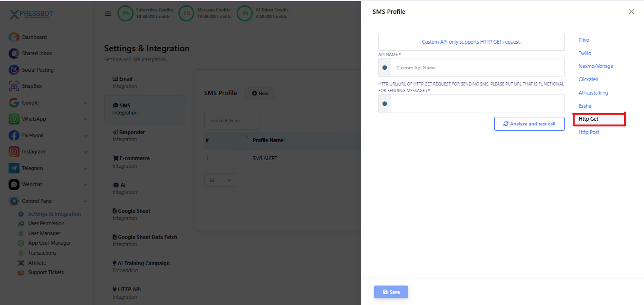Expand the WhatsApp menu chevron
Screen dimensions: 644x305
point(86,119)
